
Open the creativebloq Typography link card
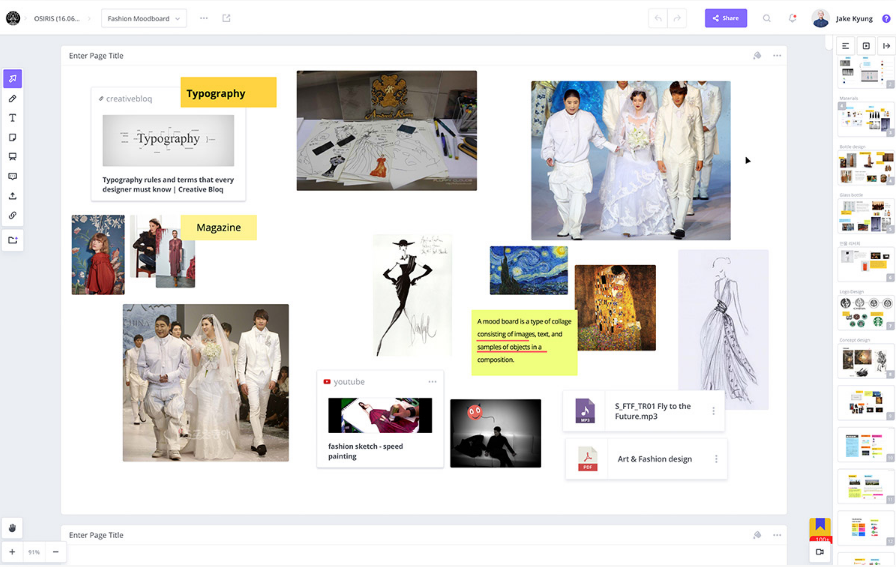168,144
